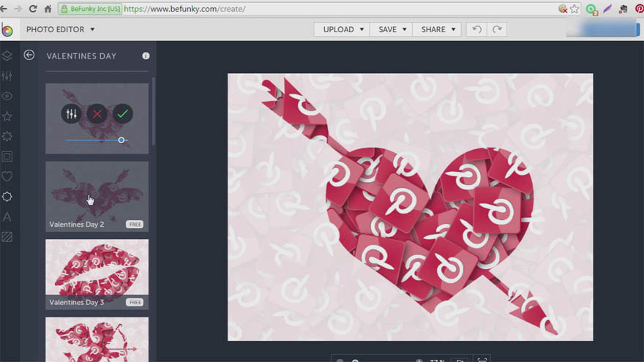Click the heart image on canvas

click(411, 207)
